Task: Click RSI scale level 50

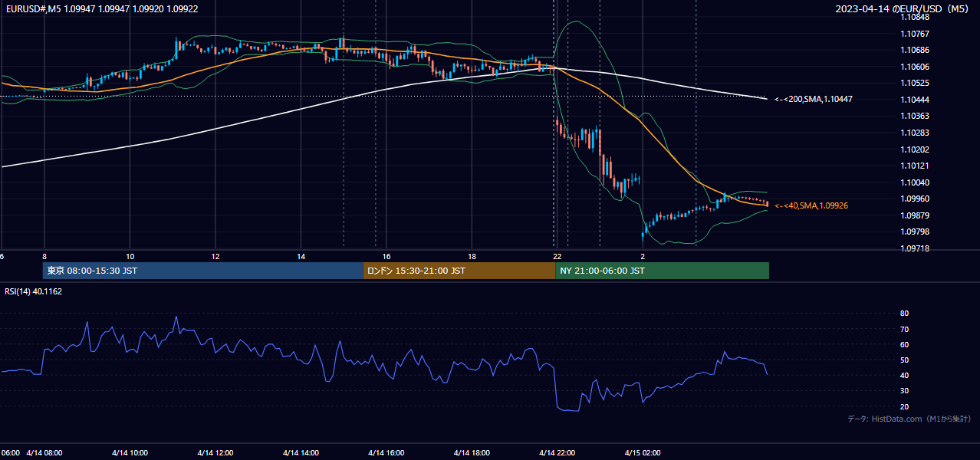Action: coord(904,360)
